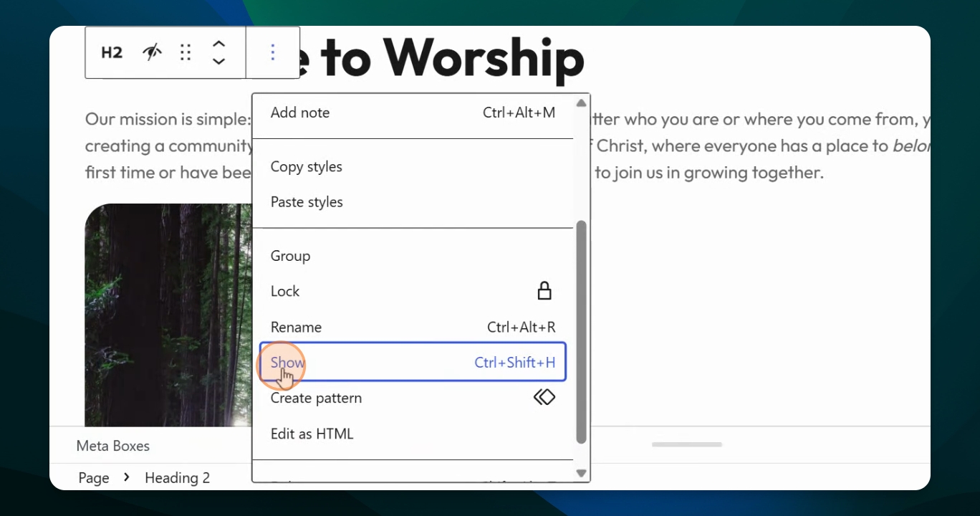Click the menu scrollbar down arrow

coord(581,473)
